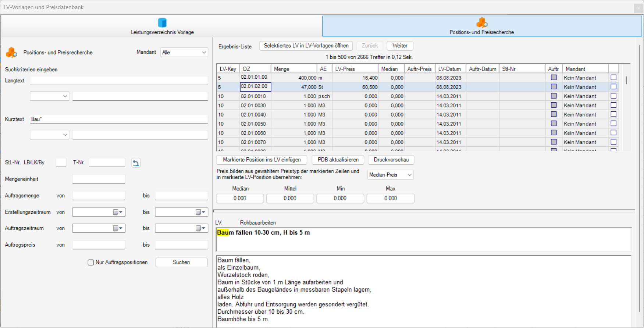This screenshot has width=644, height=328.
Task: Open the operator dropdown below Langtext
Action: point(49,96)
